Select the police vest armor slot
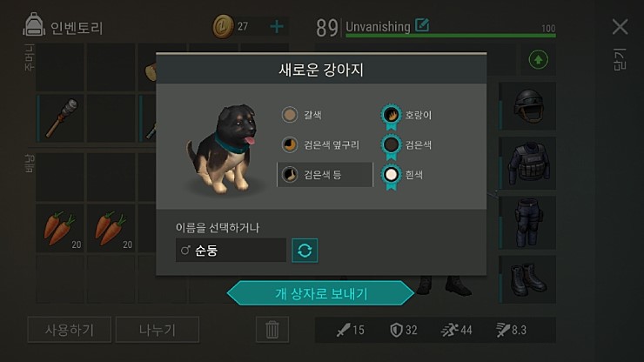Image resolution: width=644 pixels, height=362 pixels. (528, 164)
